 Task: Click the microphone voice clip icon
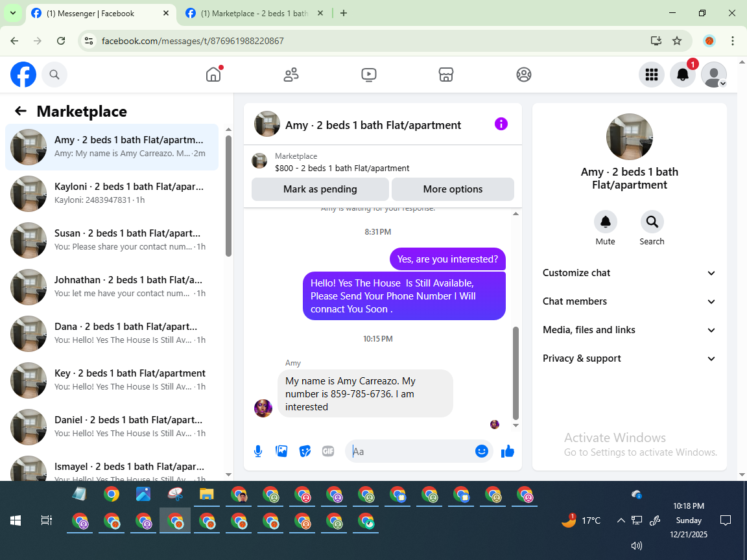tap(257, 451)
